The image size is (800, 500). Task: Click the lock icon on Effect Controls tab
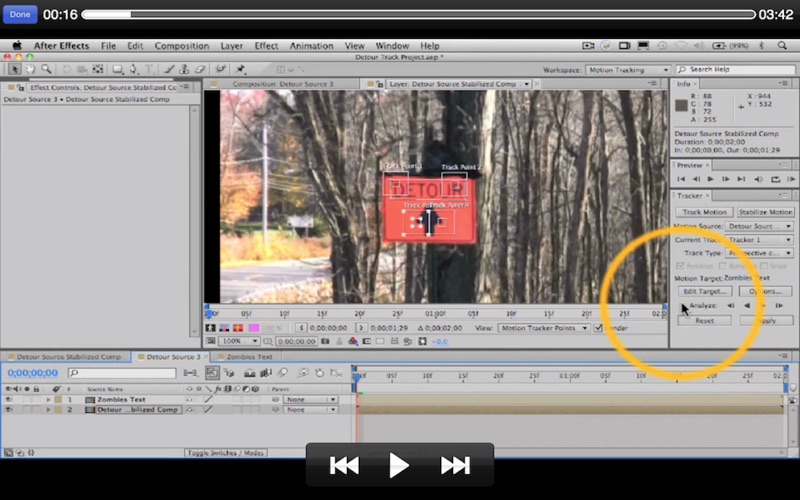point(21,87)
